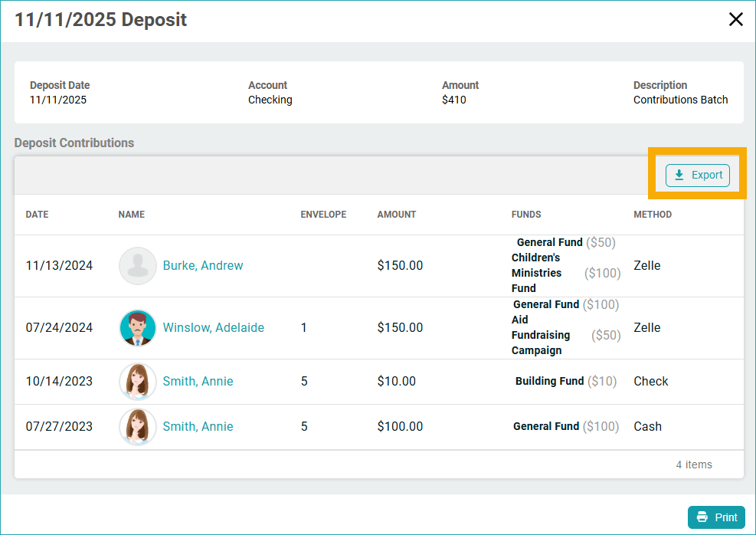Click Annie Smith's avatar in the $100.00 row
This screenshot has width=756, height=535.
point(138,427)
